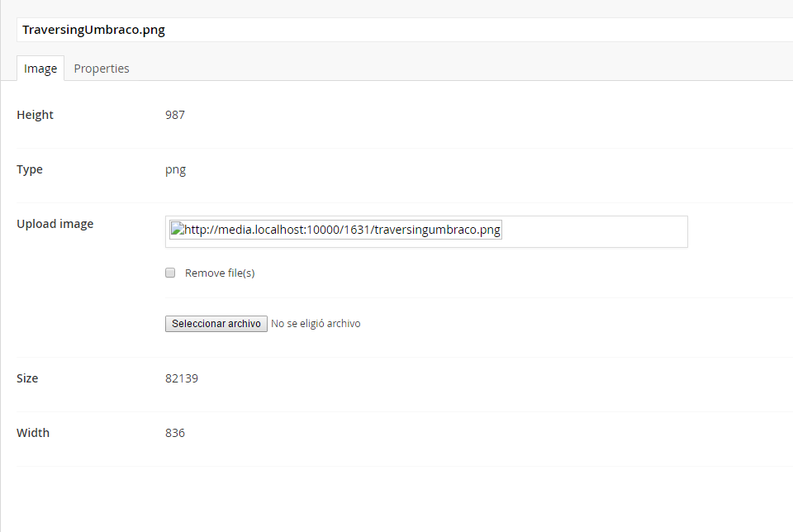Select the Size property label

pyautogui.click(x=27, y=378)
